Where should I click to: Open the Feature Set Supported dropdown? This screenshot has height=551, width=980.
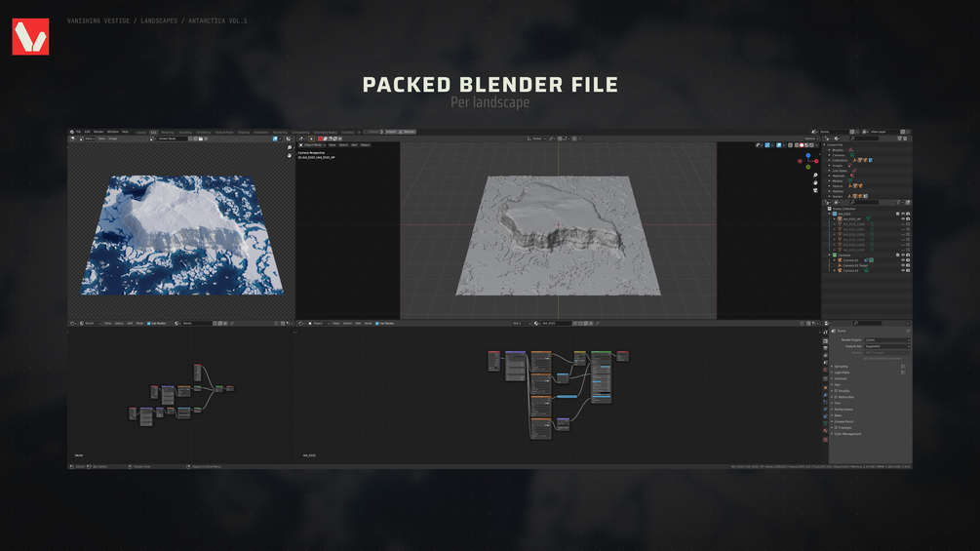[887, 346]
